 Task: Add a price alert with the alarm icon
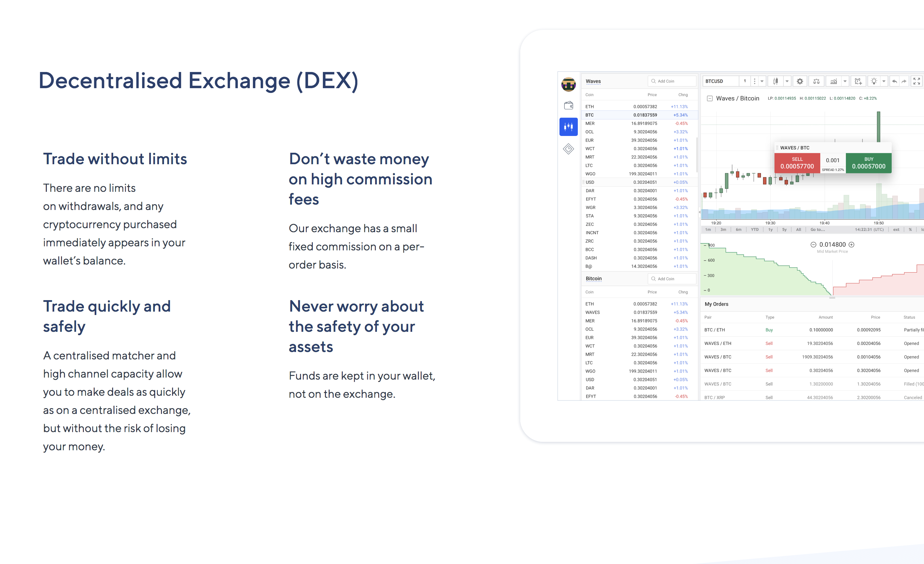[x=859, y=81]
